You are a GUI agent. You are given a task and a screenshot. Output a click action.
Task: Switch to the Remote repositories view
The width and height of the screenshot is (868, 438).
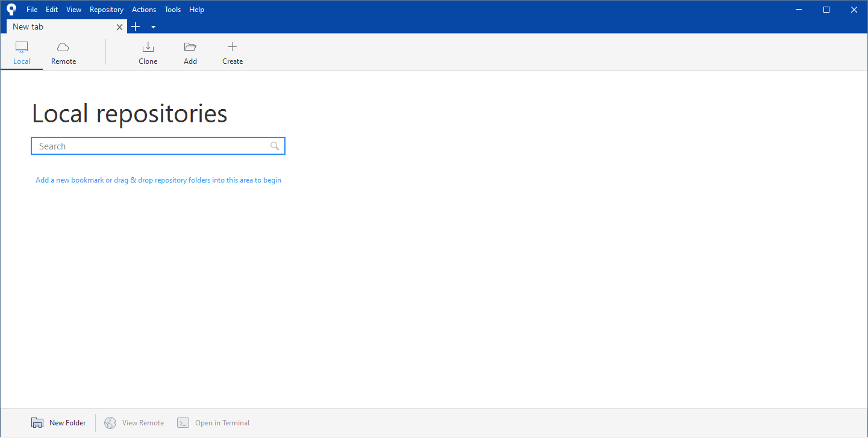coord(63,52)
